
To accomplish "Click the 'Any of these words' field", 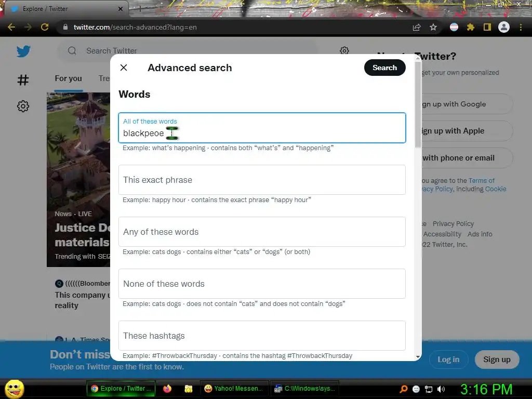I will 262,232.
